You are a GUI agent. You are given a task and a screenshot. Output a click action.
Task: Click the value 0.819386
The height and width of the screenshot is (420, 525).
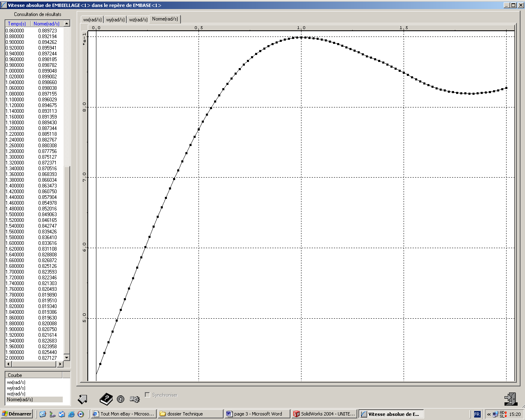[48, 312]
